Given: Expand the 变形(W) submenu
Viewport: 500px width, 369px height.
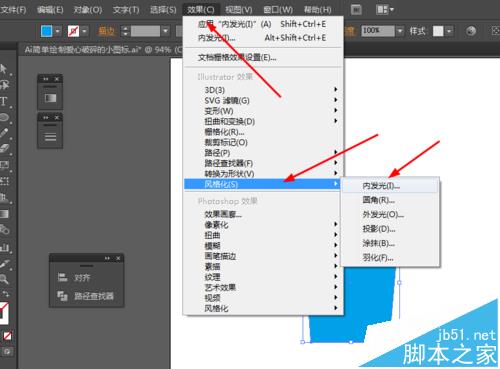Looking at the screenshot, I should [263, 111].
